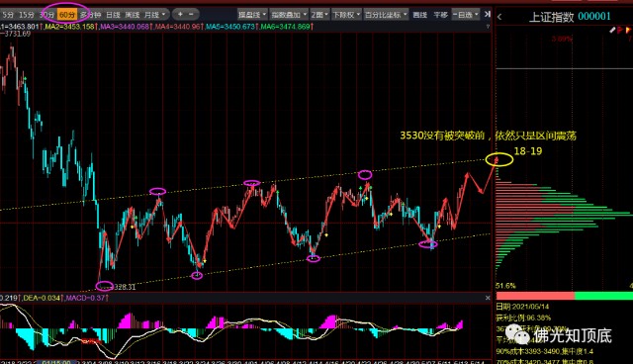The height and width of the screenshot is (364, 633).
Task: Open the 下除权 adjustment dropdown
Action: pyautogui.click(x=346, y=15)
